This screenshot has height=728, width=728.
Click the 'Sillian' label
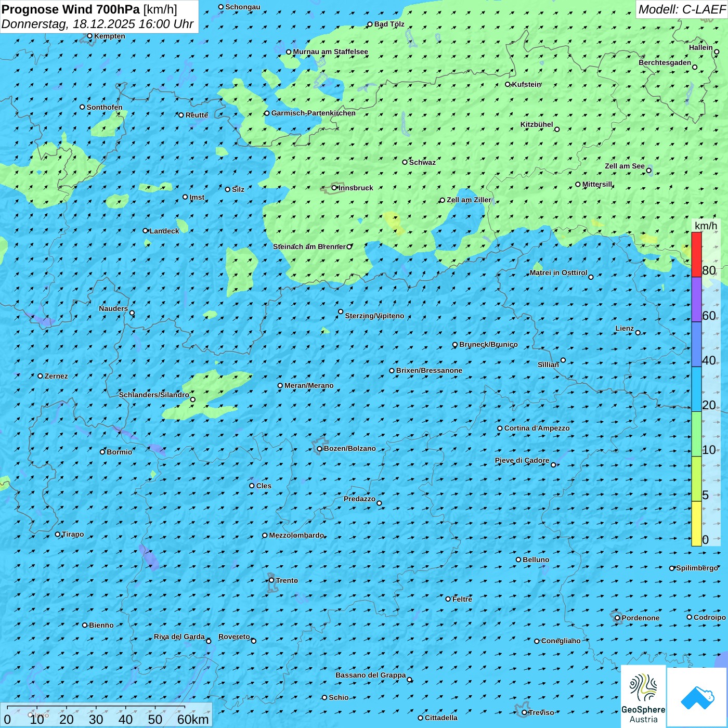(x=548, y=365)
